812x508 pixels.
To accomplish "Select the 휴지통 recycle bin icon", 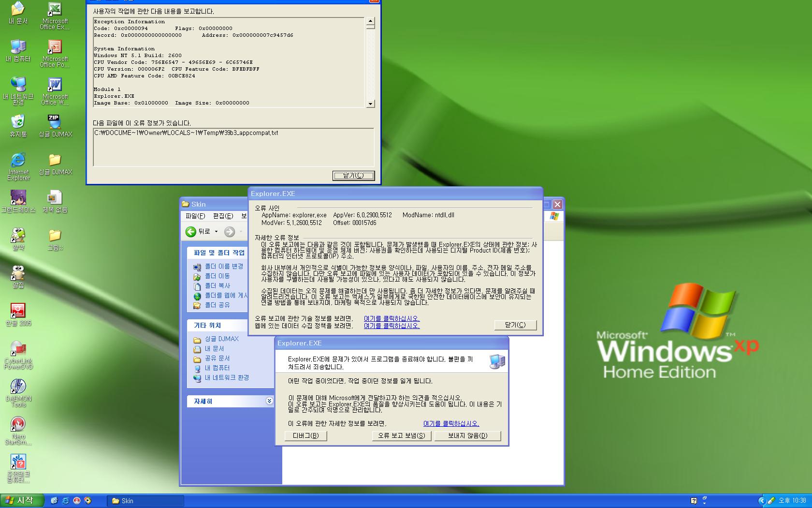I will tap(18, 126).
